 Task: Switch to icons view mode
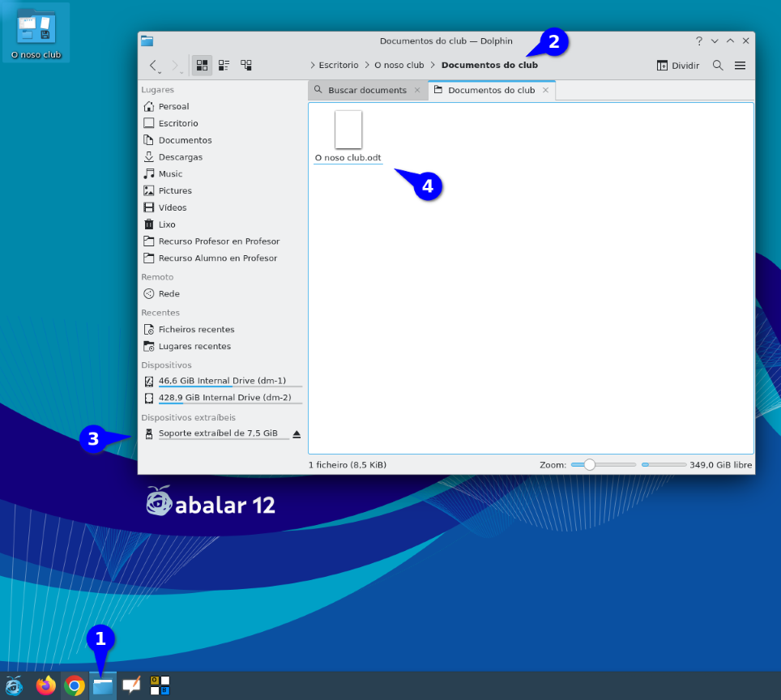tap(202, 66)
